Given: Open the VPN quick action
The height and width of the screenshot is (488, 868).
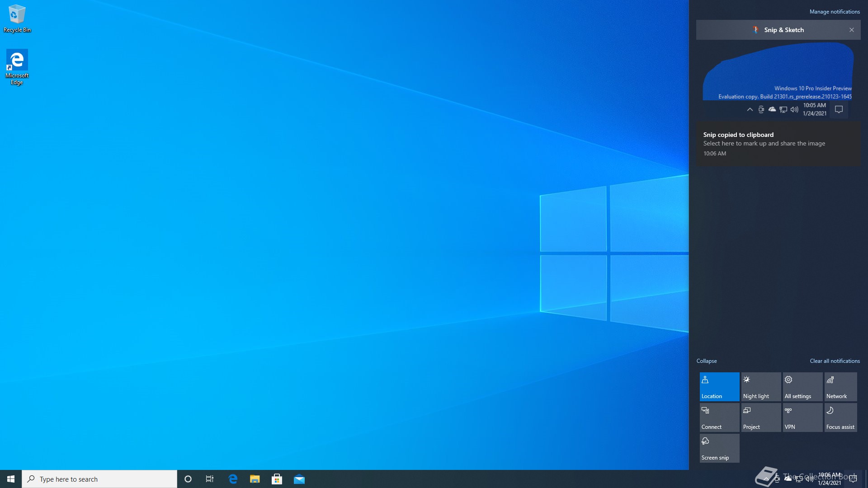Looking at the screenshot, I should click(x=802, y=418).
